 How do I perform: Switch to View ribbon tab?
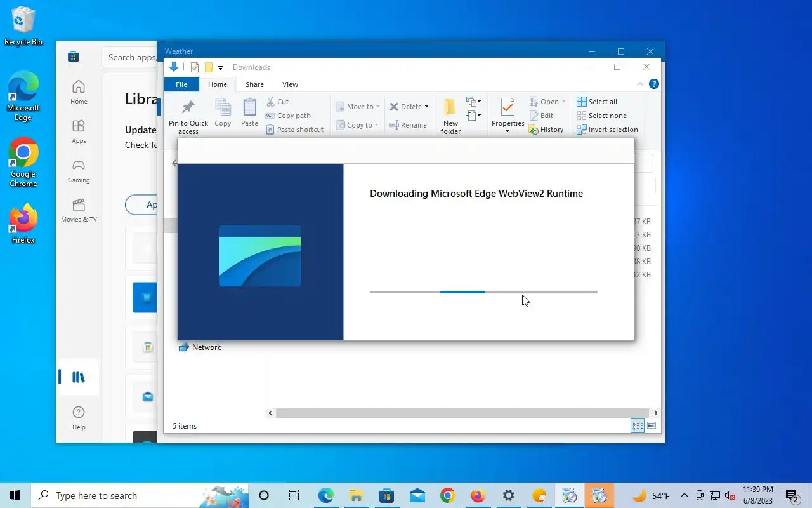pos(290,84)
